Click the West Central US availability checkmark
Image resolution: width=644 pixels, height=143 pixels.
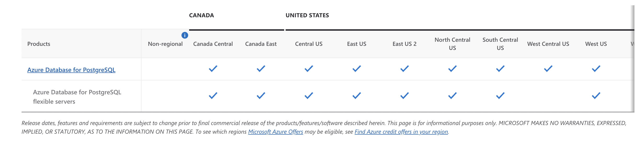[x=548, y=68]
